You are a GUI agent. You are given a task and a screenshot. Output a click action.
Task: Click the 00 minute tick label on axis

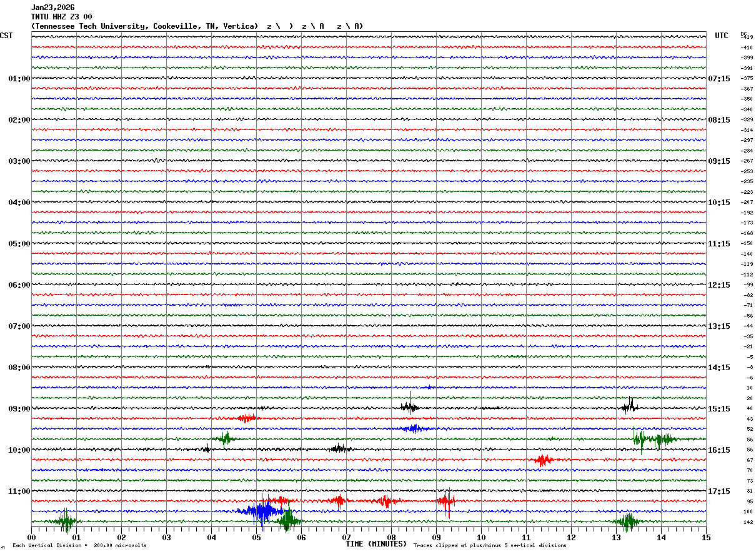31,537
